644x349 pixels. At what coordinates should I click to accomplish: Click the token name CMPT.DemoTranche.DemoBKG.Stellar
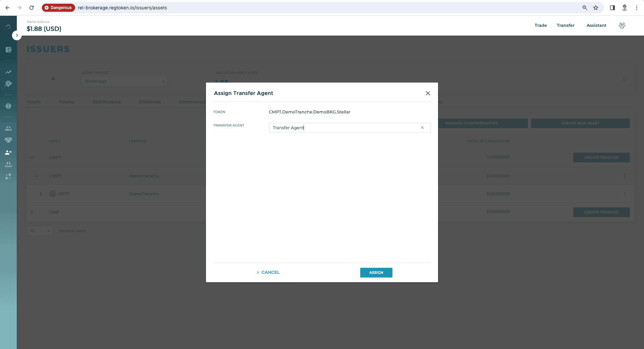(x=309, y=112)
